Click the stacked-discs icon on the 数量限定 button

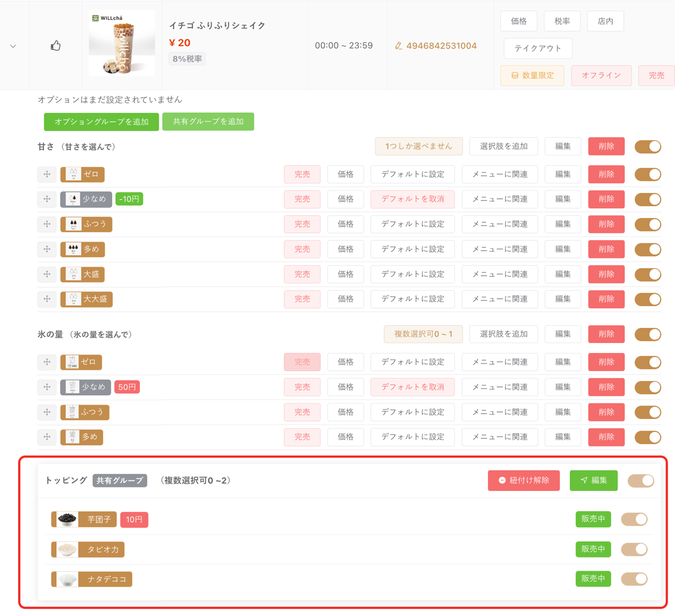click(514, 75)
